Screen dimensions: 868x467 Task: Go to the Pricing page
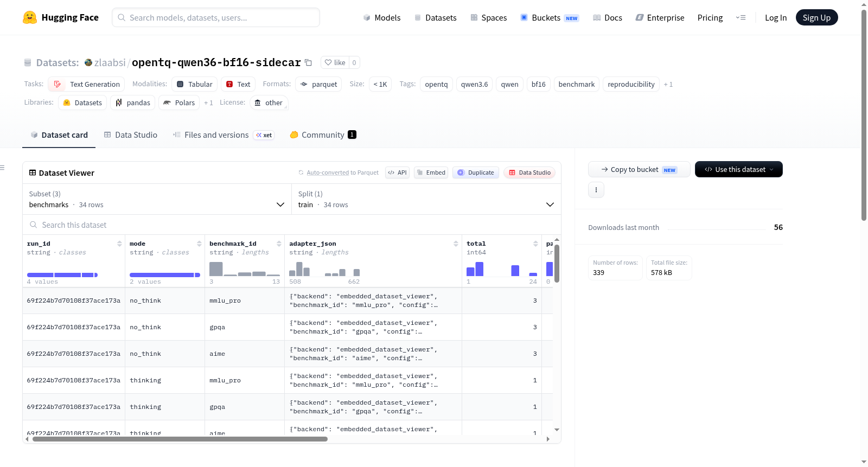coord(710,17)
